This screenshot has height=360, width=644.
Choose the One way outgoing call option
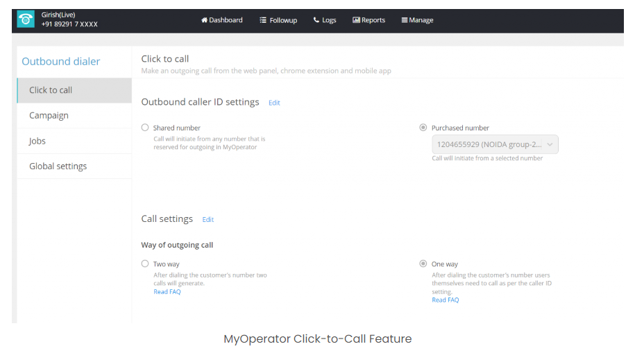[423, 264]
